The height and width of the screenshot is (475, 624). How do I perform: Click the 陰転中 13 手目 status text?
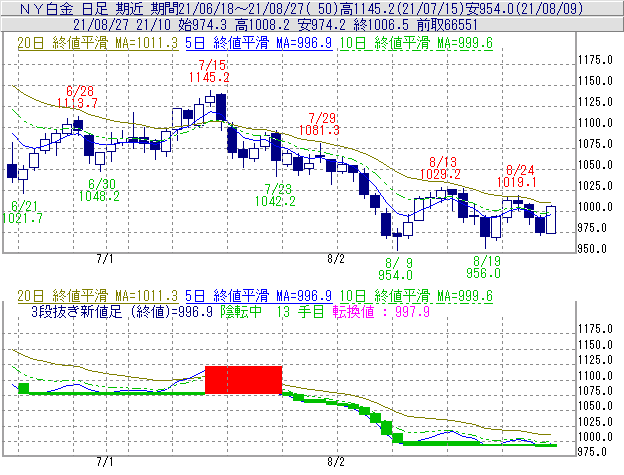coord(273,311)
